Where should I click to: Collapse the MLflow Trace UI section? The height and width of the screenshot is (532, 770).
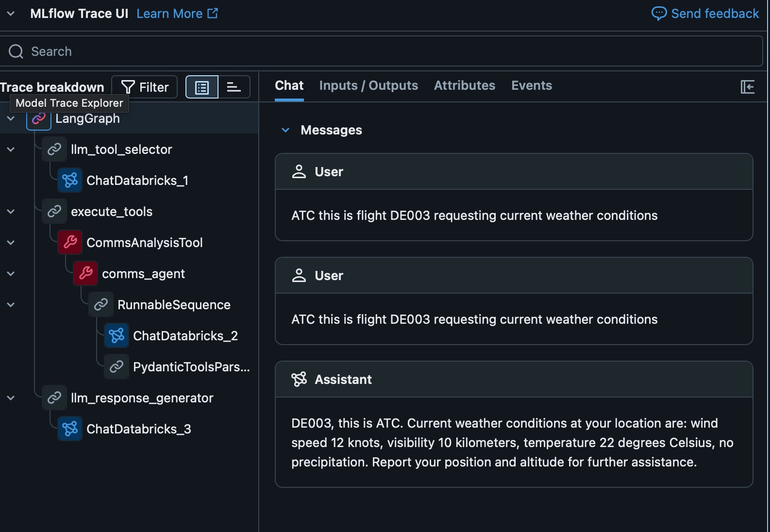pyautogui.click(x=11, y=14)
